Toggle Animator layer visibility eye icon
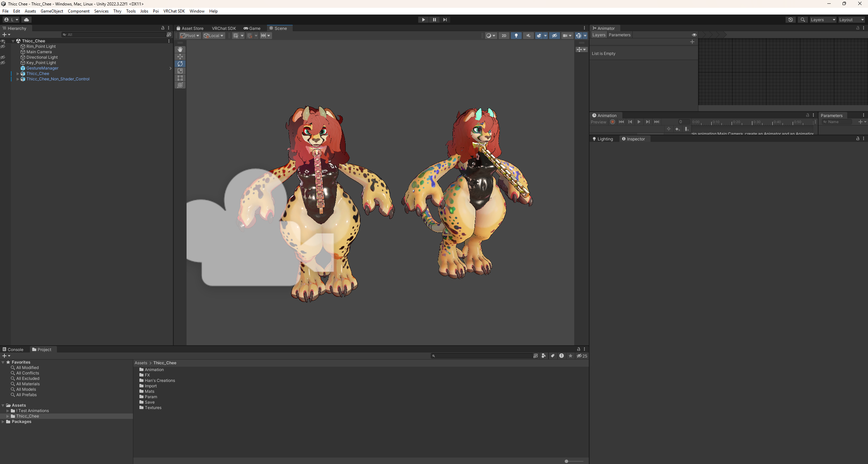868x464 pixels. click(694, 35)
